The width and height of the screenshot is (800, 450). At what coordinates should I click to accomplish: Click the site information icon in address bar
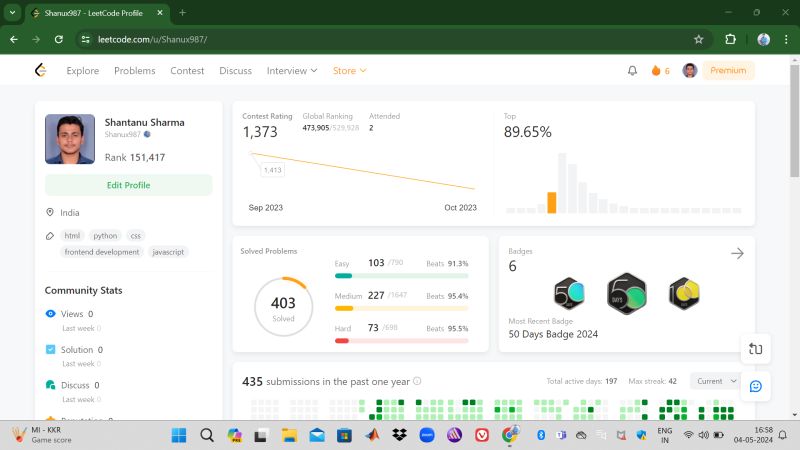tap(86, 39)
